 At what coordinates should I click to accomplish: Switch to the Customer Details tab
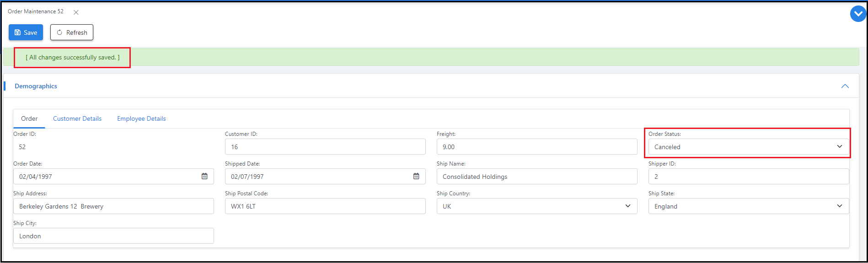point(77,118)
